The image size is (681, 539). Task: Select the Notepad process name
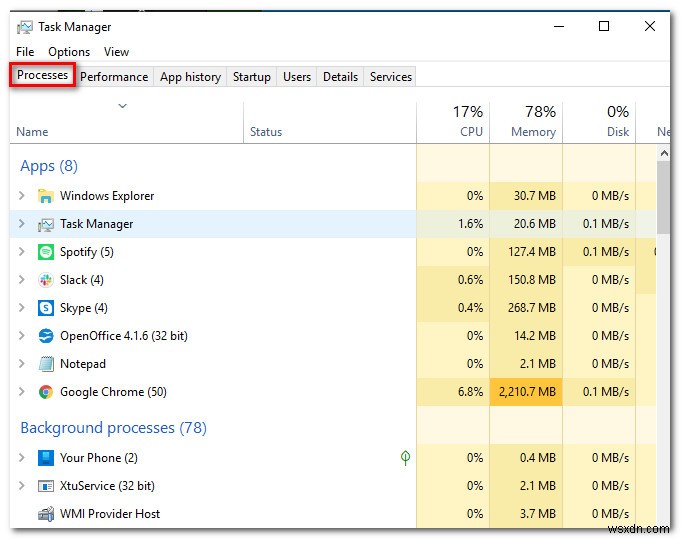pos(83,364)
